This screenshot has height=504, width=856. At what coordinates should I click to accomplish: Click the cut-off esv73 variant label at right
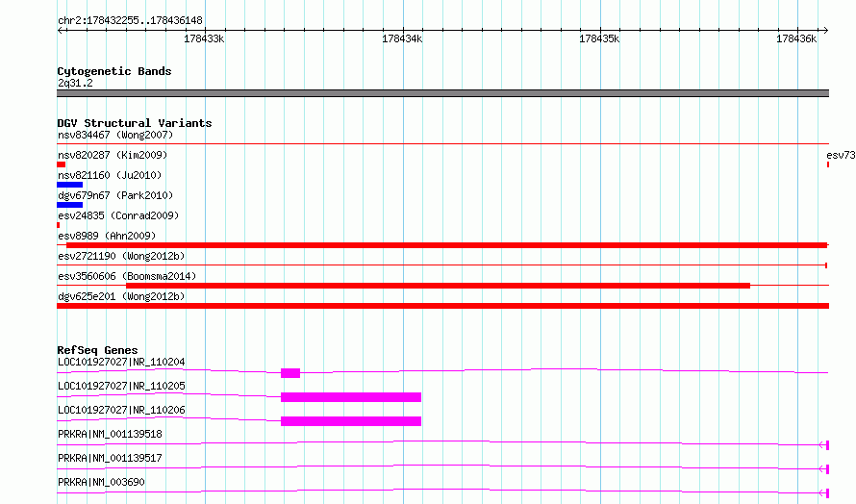point(841,155)
